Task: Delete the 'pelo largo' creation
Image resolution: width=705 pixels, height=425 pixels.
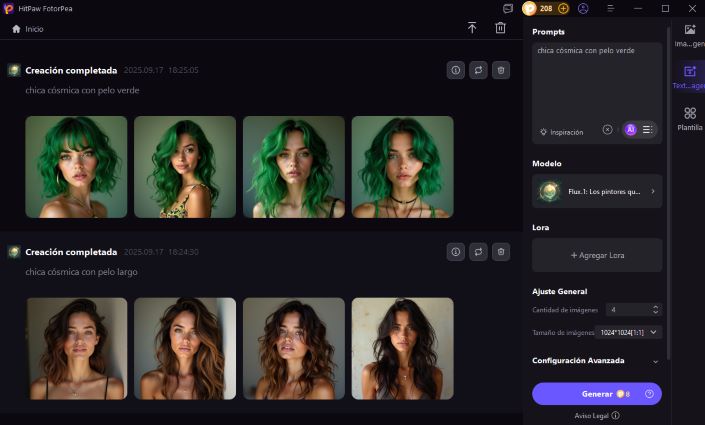Action: (x=501, y=252)
